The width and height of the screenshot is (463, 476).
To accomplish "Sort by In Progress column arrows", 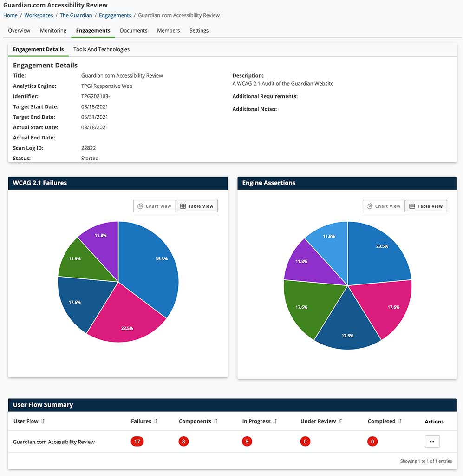I will pyautogui.click(x=275, y=421).
